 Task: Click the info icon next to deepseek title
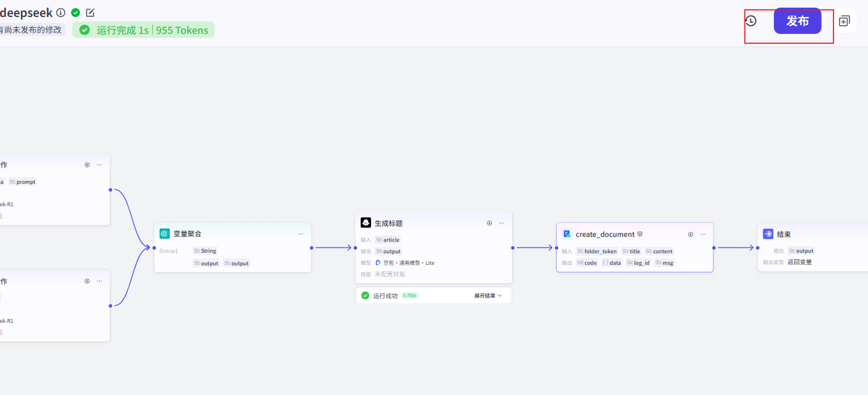pos(61,13)
